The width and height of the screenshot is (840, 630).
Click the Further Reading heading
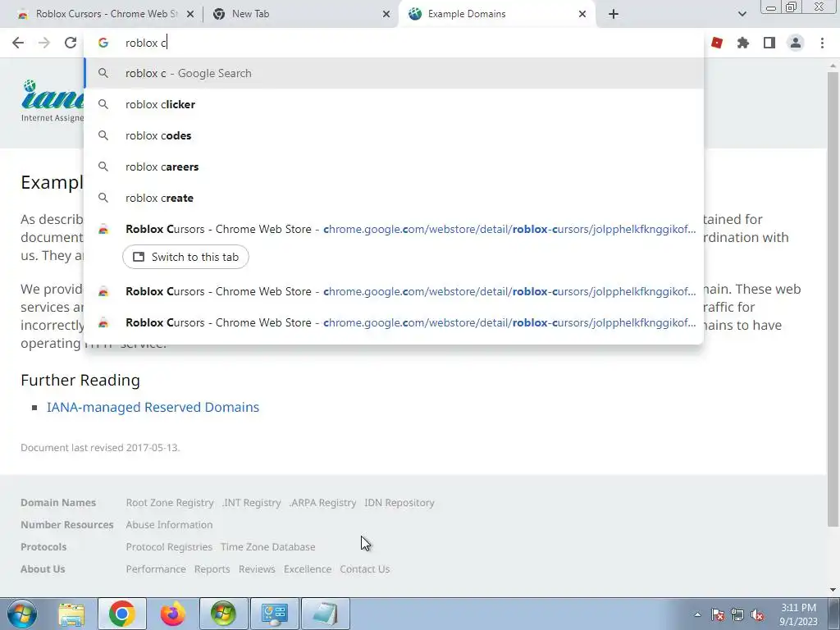coord(80,381)
